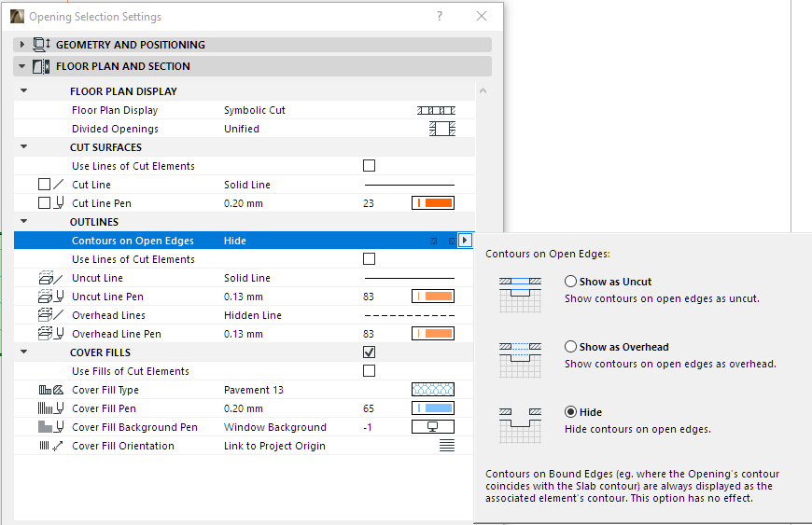The width and height of the screenshot is (812, 525).
Task: Click the scroll up arrow of settings list
Action: 483,90
